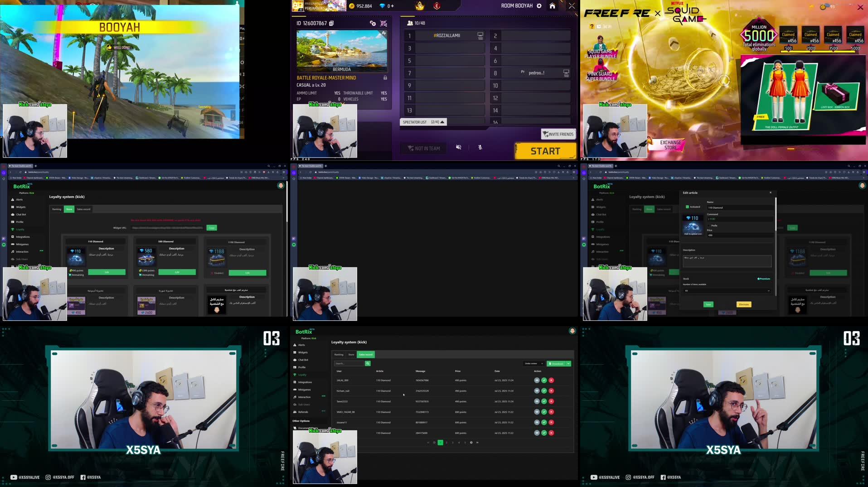
Task: Click the article icon upload thumbnail
Action: (692, 225)
